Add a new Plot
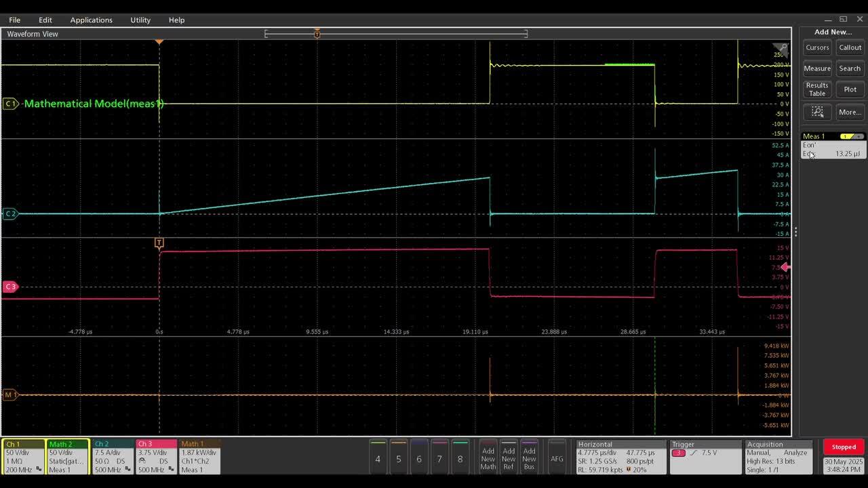Image resolution: width=868 pixels, height=488 pixels. pyautogui.click(x=850, y=89)
